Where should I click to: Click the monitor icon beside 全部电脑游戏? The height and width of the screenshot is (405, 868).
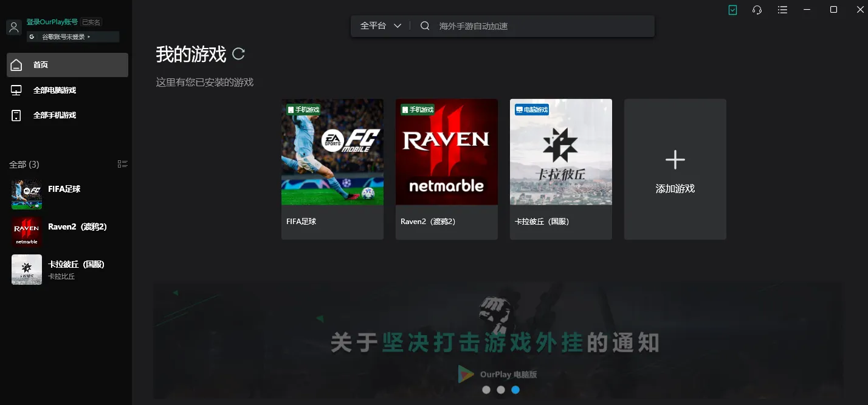(16, 90)
